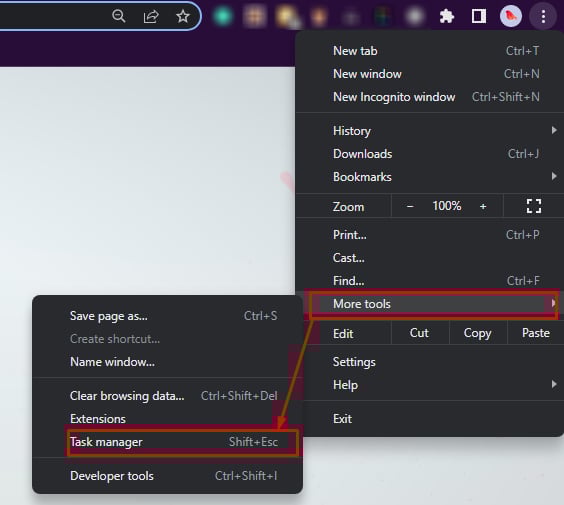Open the profile avatar with red bird
Screen dimensions: 564x505
tap(511, 16)
